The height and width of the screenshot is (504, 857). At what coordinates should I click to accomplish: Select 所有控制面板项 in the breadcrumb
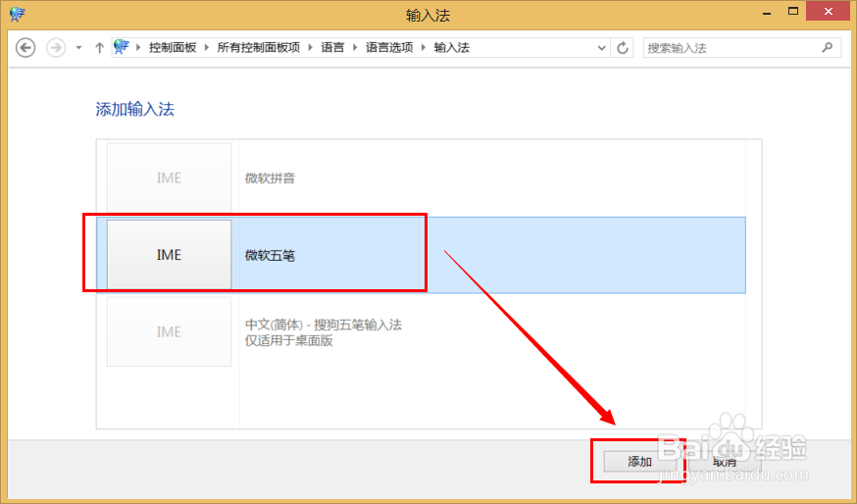pyautogui.click(x=259, y=48)
